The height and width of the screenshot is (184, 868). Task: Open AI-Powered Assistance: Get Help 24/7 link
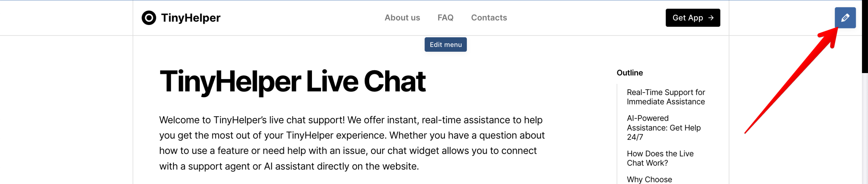tap(664, 128)
